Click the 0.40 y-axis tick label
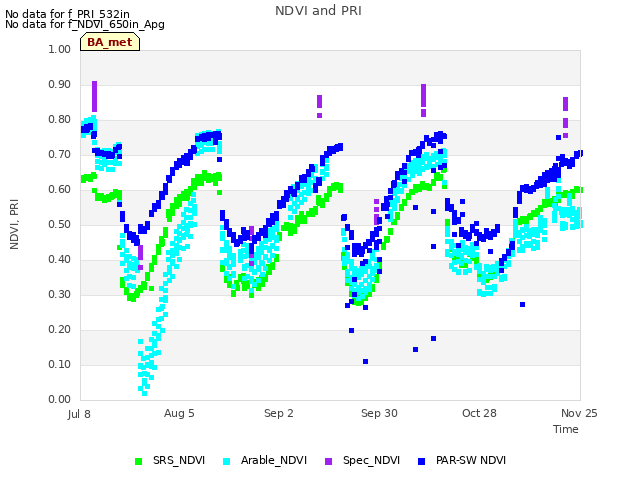The width and height of the screenshot is (640, 480). [60, 260]
